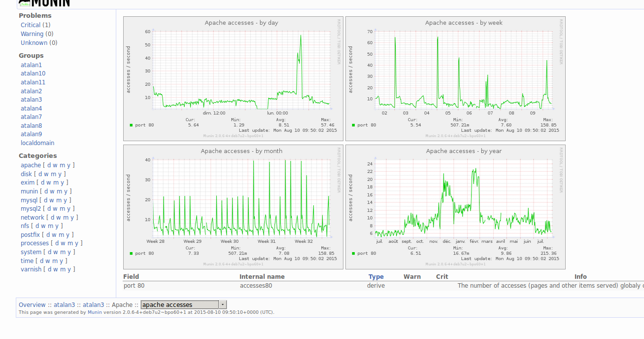The image size is (644, 339).
Task: Open the localdomain group
Action: [37, 143]
